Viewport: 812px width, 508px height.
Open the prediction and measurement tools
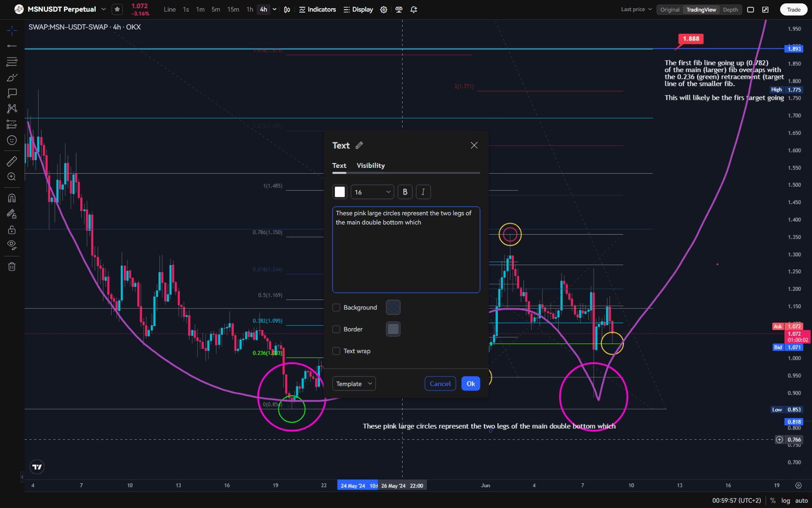click(12, 124)
